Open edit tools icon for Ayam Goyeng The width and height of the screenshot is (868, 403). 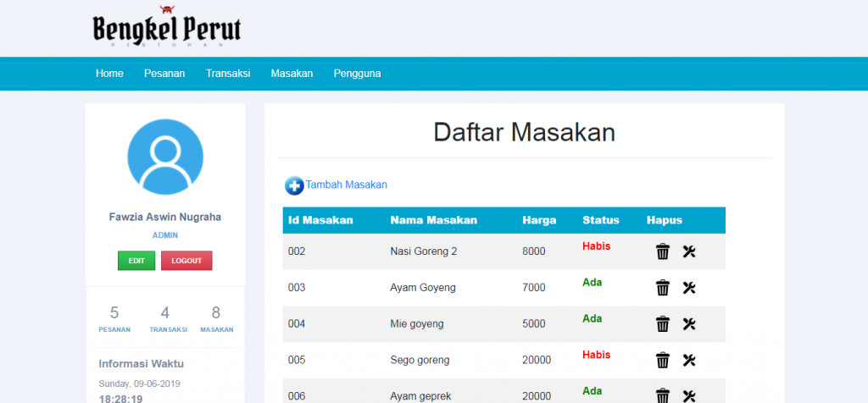[688, 288]
